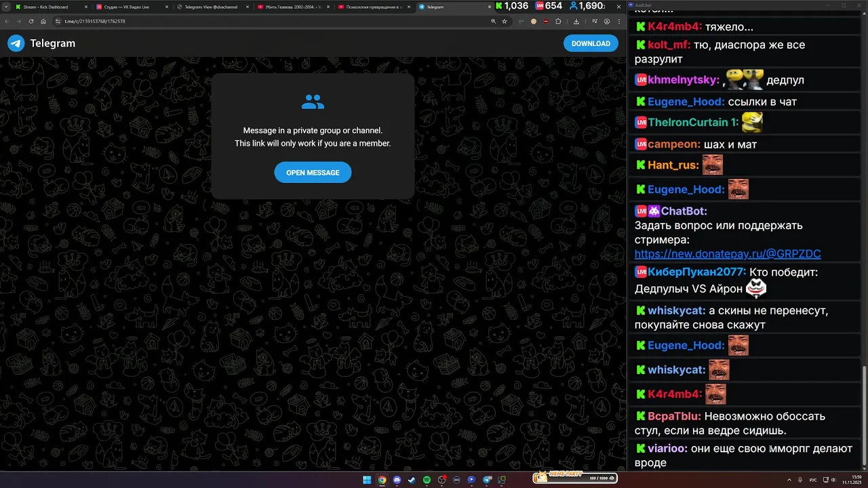The width and height of the screenshot is (868, 488).
Task: Click the DOWNLOAD button
Action: [591, 43]
